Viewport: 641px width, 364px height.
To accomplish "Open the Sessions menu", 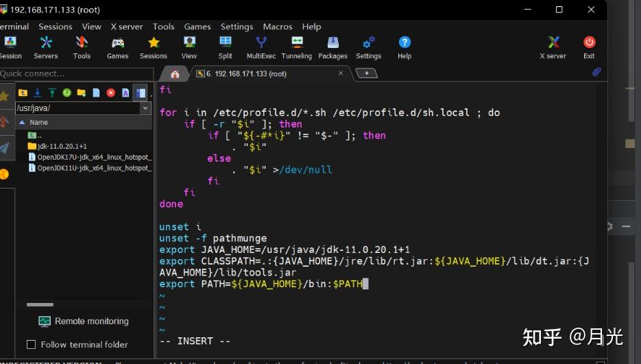I will 56,27.
